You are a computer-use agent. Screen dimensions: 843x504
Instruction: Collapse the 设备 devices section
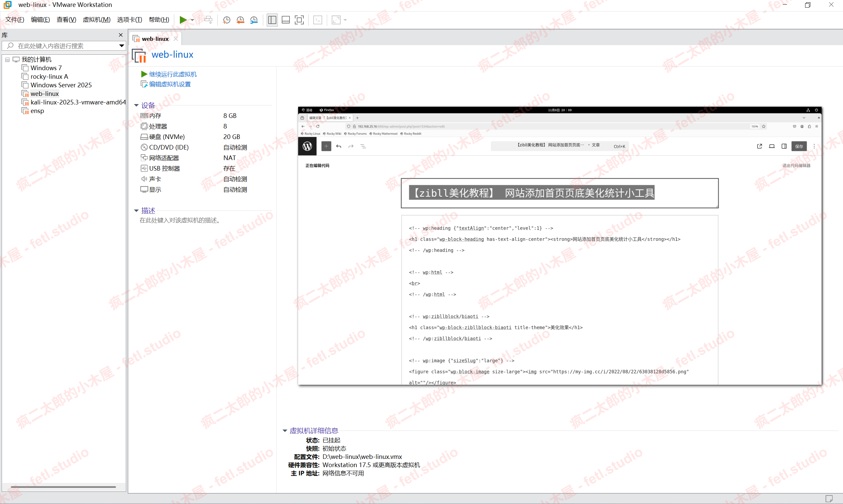136,105
